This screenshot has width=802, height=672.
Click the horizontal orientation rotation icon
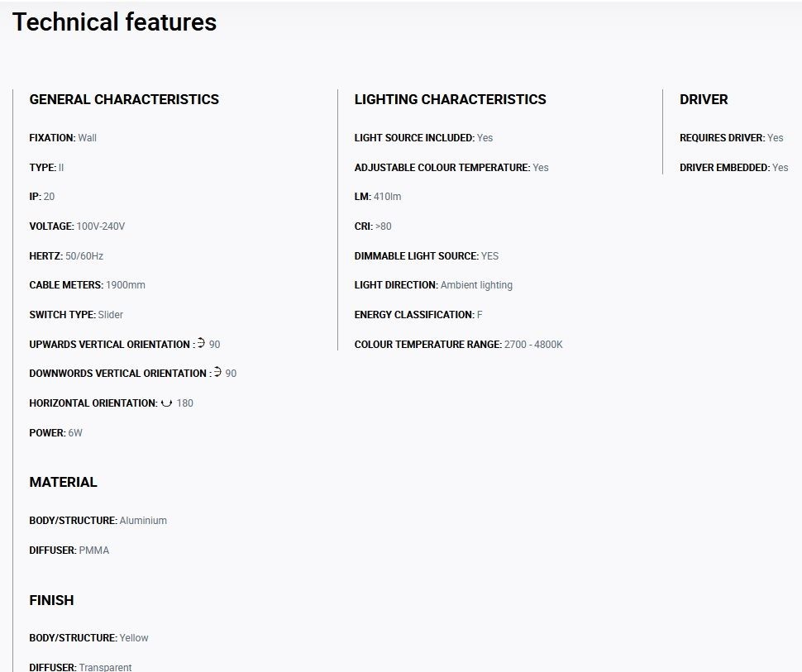[166, 403]
